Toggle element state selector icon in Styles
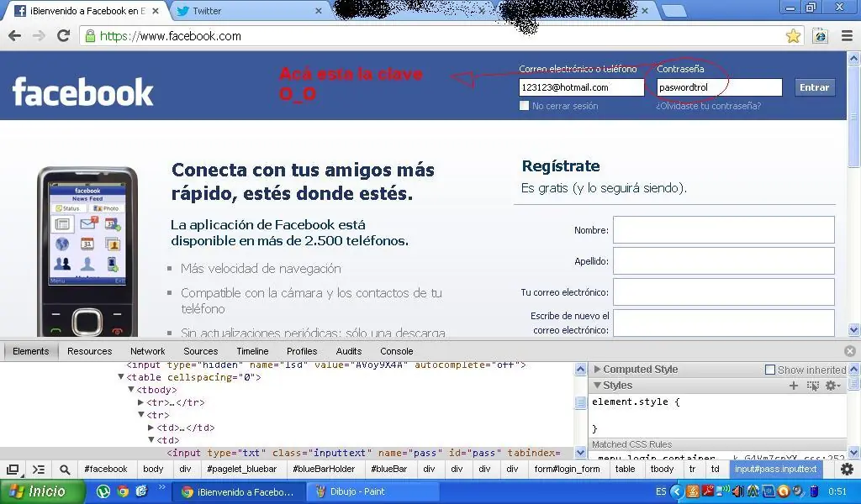 click(813, 386)
